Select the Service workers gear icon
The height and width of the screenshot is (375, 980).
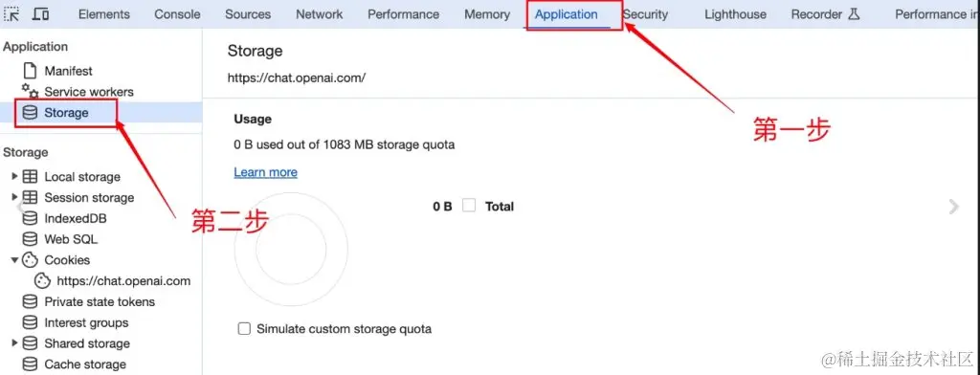point(30,91)
